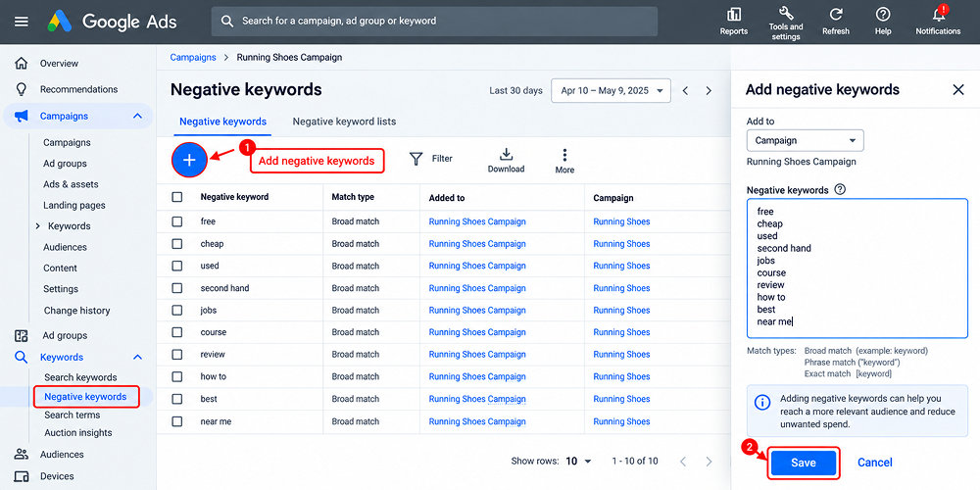
Task: Click the Devices icon in sidebar
Action: click(x=22, y=476)
